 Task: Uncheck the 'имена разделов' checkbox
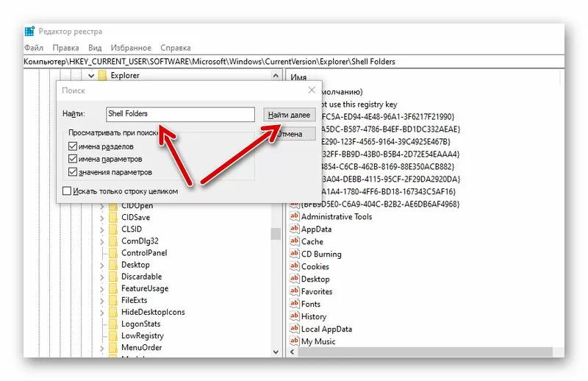(72, 147)
